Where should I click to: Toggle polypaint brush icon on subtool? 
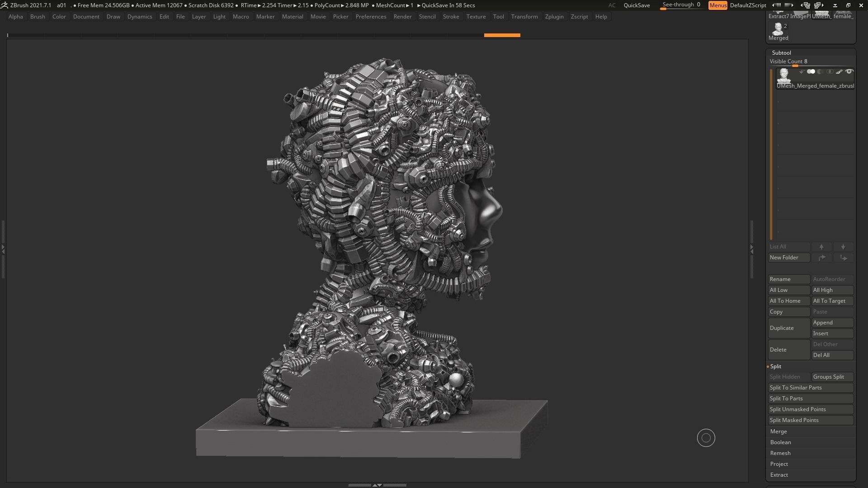(839, 71)
